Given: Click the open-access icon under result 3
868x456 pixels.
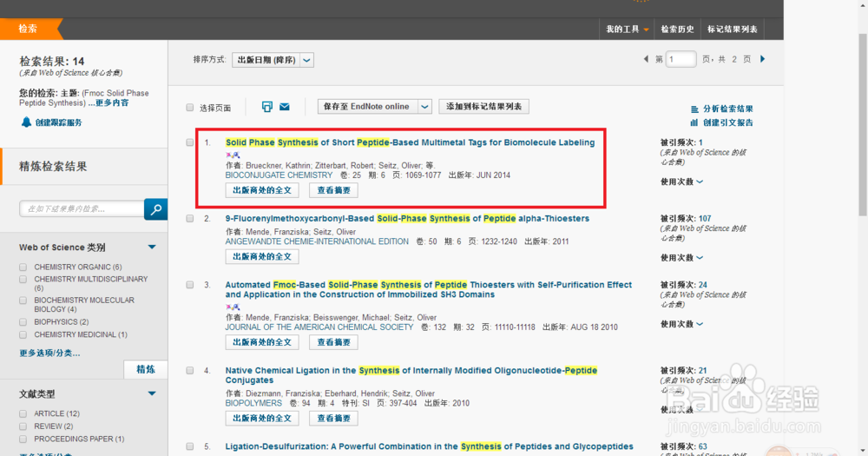Looking at the screenshot, I should (233, 307).
